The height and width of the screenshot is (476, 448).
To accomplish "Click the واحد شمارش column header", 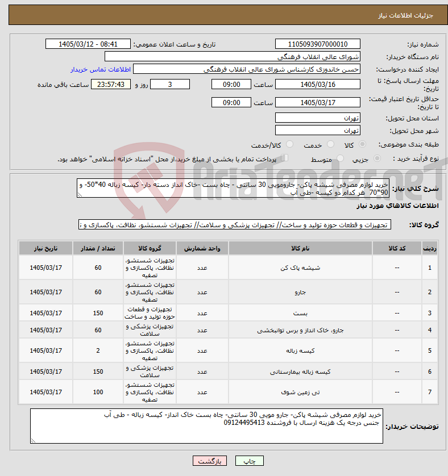I will coord(202,248).
